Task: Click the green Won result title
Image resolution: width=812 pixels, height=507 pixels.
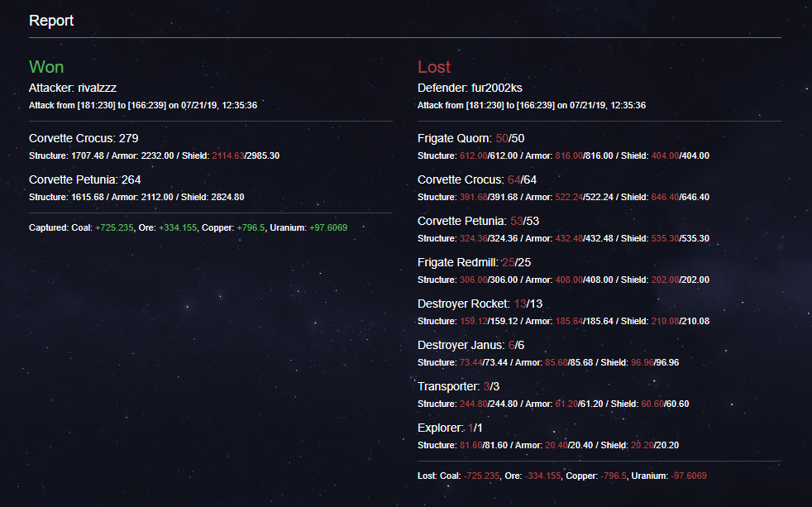Action: 46,67
